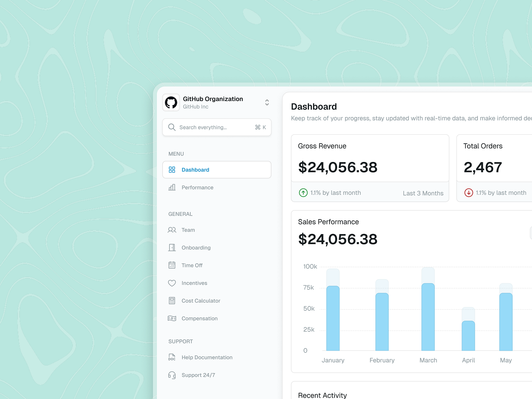
Task: Click the ⌘ K shortcut hint
Action: [x=260, y=127]
